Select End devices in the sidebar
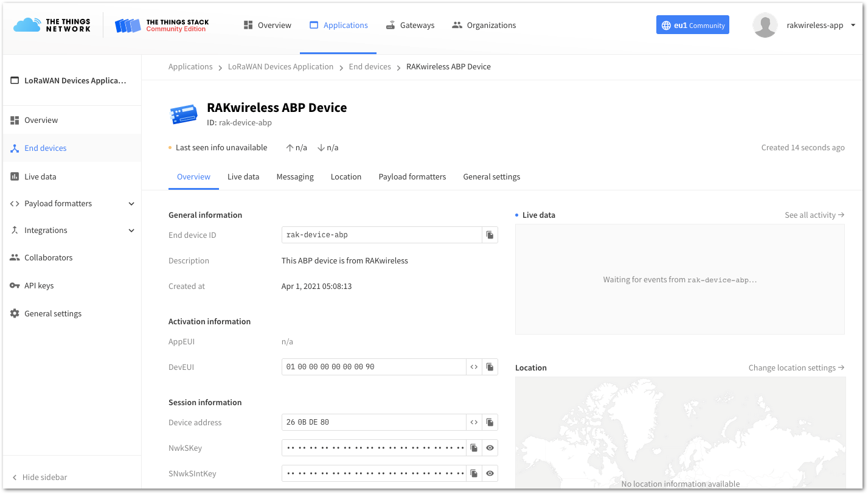This screenshot has width=868, height=494. pyautogui.click(x=72, y=148)
